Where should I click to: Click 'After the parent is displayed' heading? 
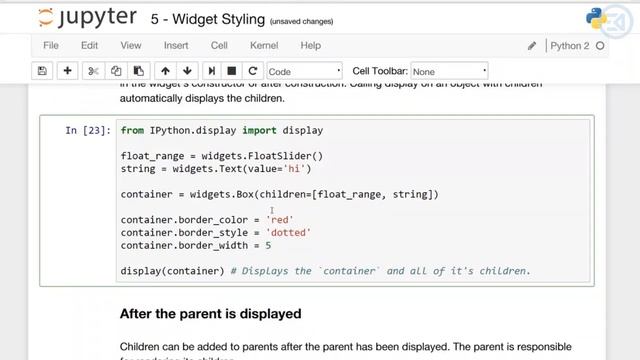pyautogui.click(x=211, y=314)
